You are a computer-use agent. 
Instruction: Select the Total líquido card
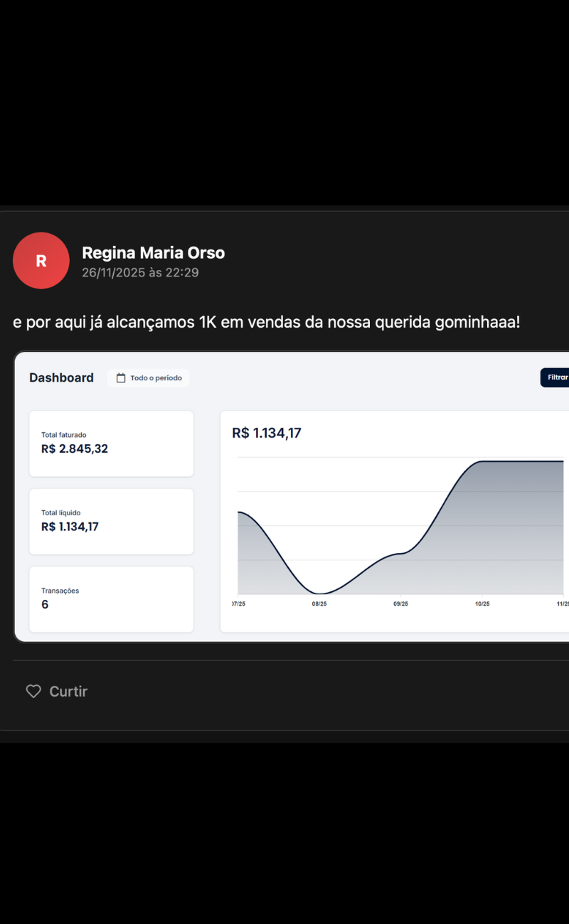tap(111, 521)
